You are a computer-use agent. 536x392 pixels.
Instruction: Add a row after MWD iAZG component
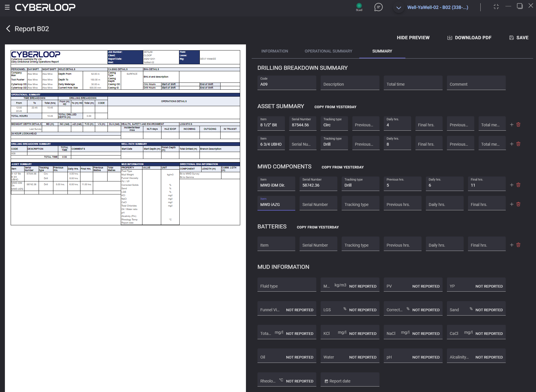pos(512,204)
